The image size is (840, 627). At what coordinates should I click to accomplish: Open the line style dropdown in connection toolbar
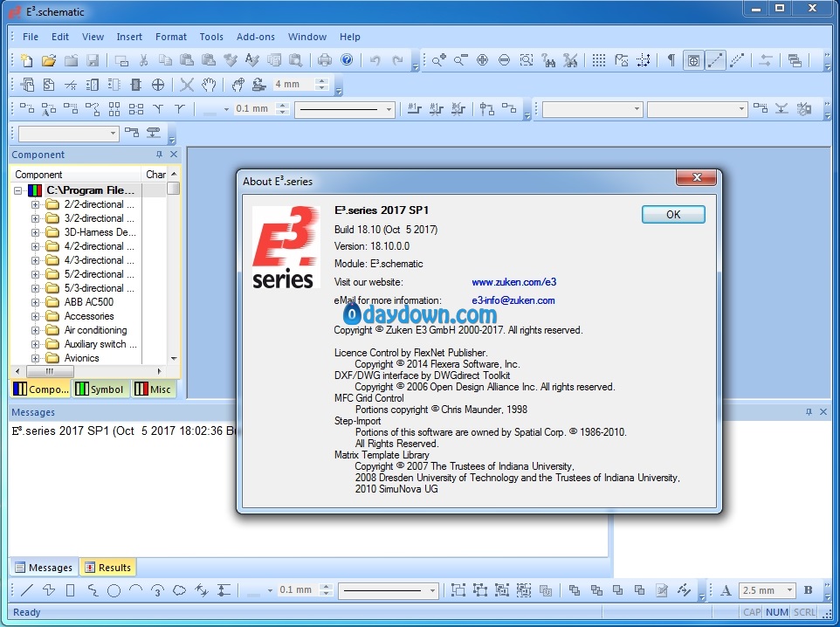point(389,109)
